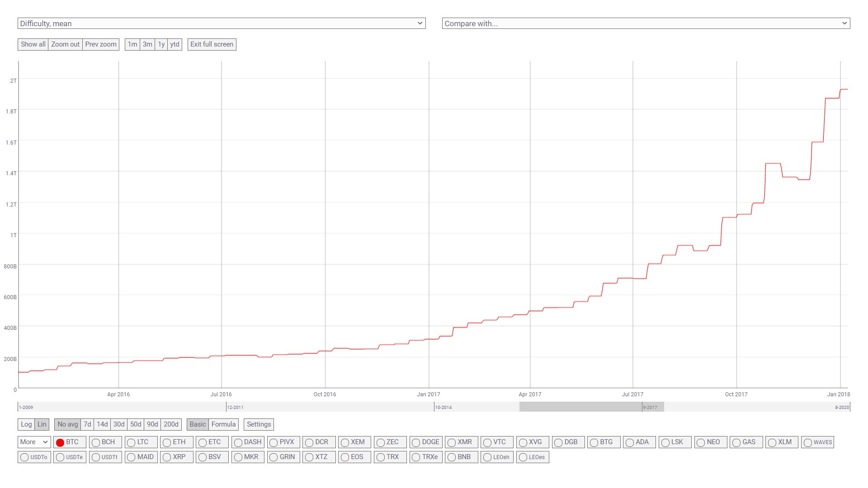
Task: Switch to Formula mode
Action: pyautogui.click(x=223, y=424)
